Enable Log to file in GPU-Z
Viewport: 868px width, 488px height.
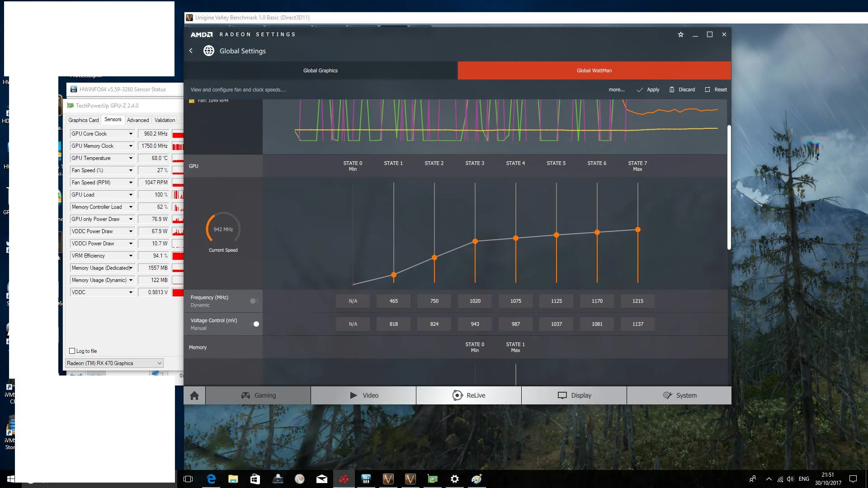72,351
